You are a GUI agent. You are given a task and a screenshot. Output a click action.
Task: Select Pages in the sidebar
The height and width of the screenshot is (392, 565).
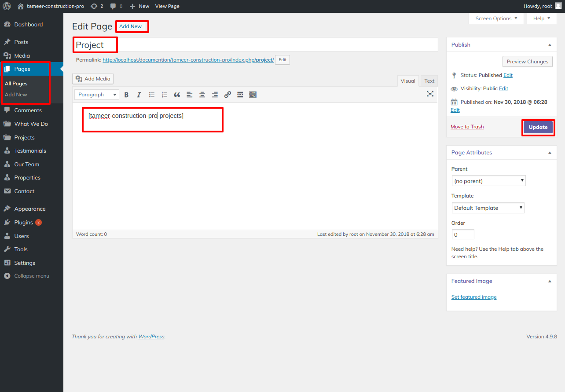click(x=32, y=69)
